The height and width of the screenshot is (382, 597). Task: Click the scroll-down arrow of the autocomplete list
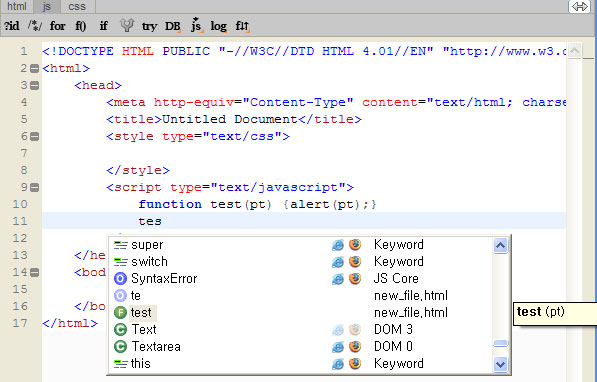click(x=500, y=364)
